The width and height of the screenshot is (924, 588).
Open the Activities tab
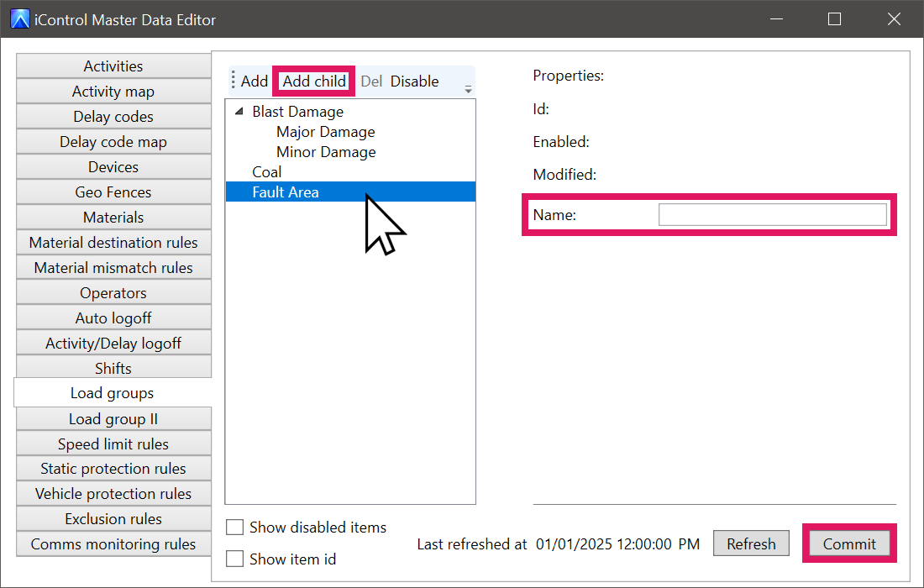point(113,66)
